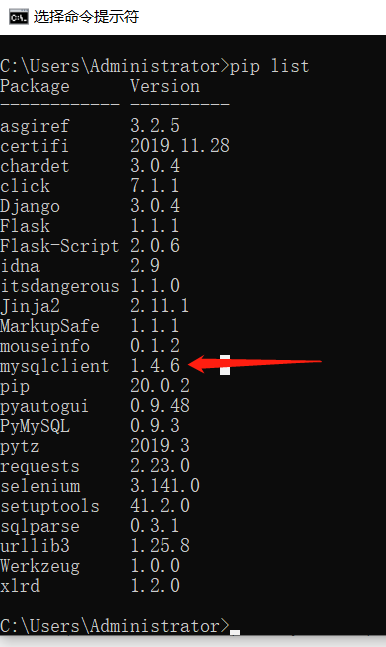Select the 'Flask-Script' package name
This screenshot has height=647, width=386.
59,246
